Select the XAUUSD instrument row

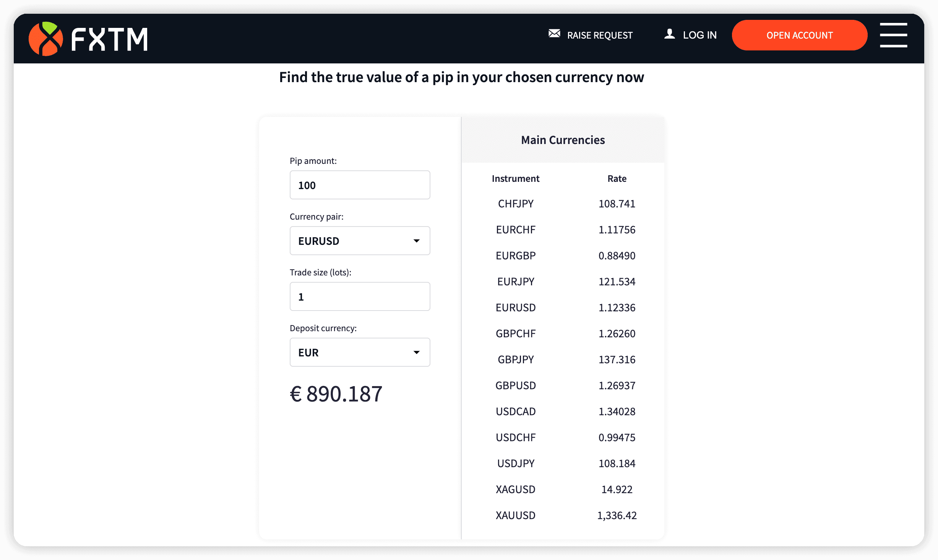pyautogui.click(x=563, y=515)
